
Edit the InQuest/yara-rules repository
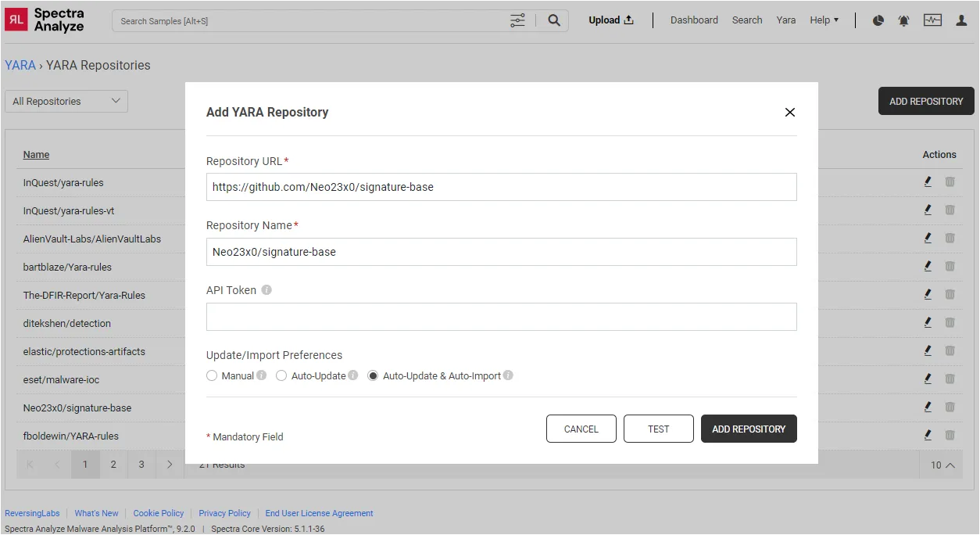(928, 182)
